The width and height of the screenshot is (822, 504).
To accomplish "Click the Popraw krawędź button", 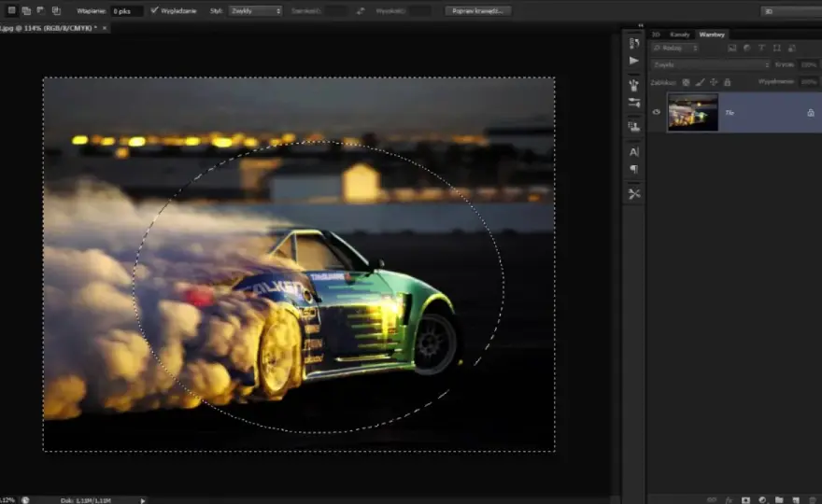I will (x=477, y=10).
